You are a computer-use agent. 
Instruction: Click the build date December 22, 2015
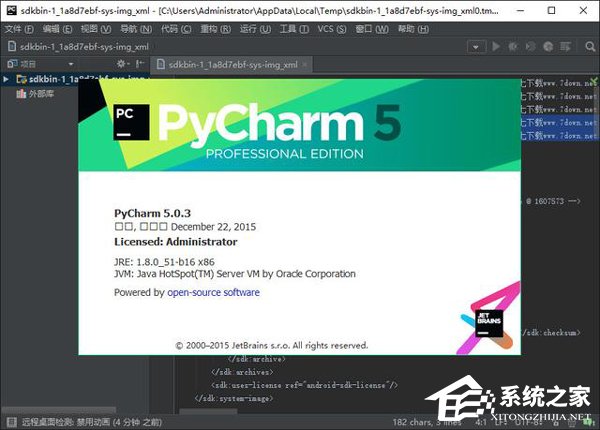click(213, 227)
